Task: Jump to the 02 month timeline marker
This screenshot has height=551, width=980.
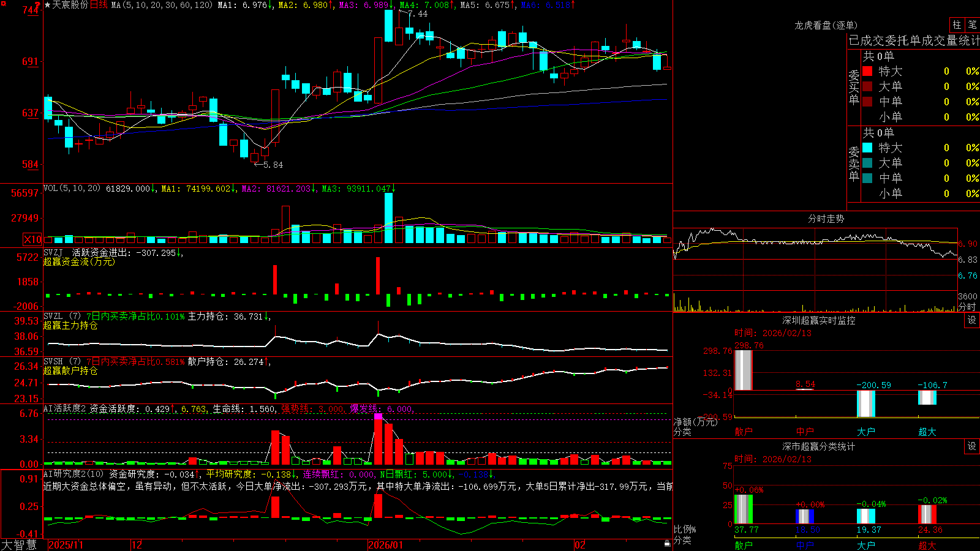Action: coord(579,545)
